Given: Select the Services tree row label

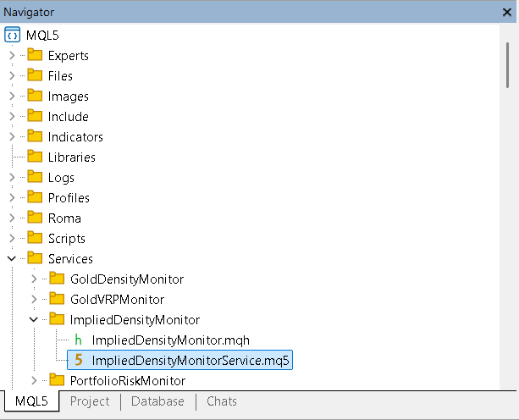Looking at the screenshot, I should [70, 259].
